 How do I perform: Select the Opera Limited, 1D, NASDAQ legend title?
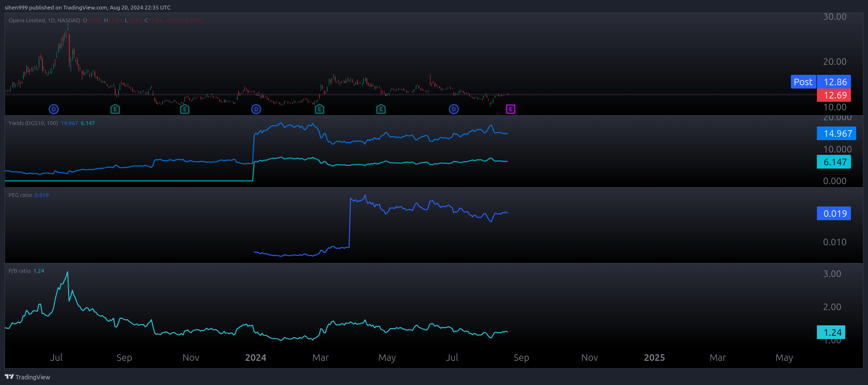click(44, 20)
